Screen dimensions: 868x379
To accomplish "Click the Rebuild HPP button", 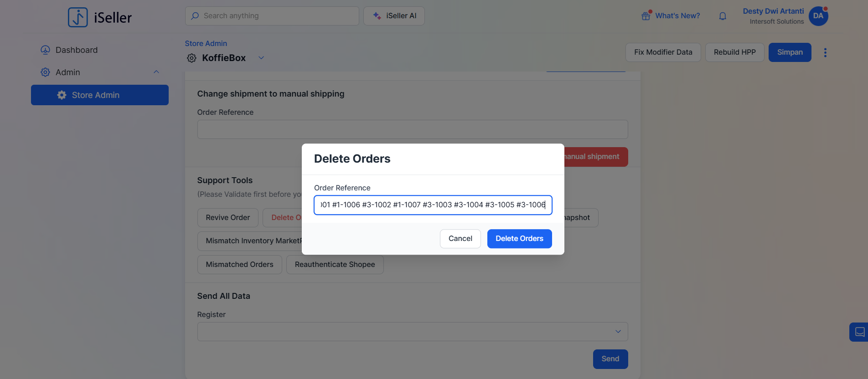I will (734, 52).
